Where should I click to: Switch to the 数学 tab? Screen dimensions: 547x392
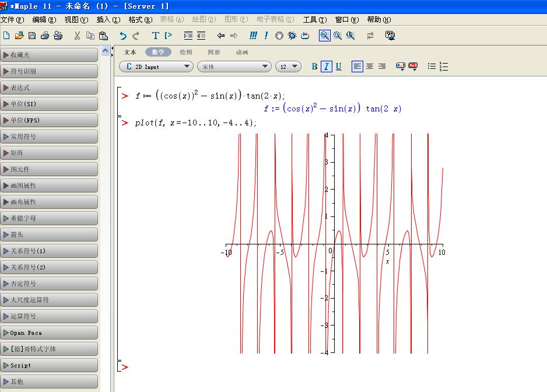[158, 52]
